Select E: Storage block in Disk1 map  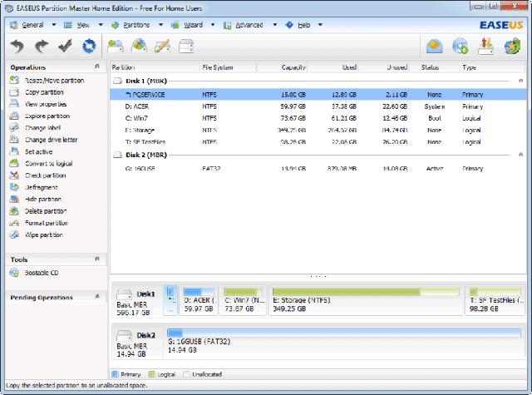[366, 300]
